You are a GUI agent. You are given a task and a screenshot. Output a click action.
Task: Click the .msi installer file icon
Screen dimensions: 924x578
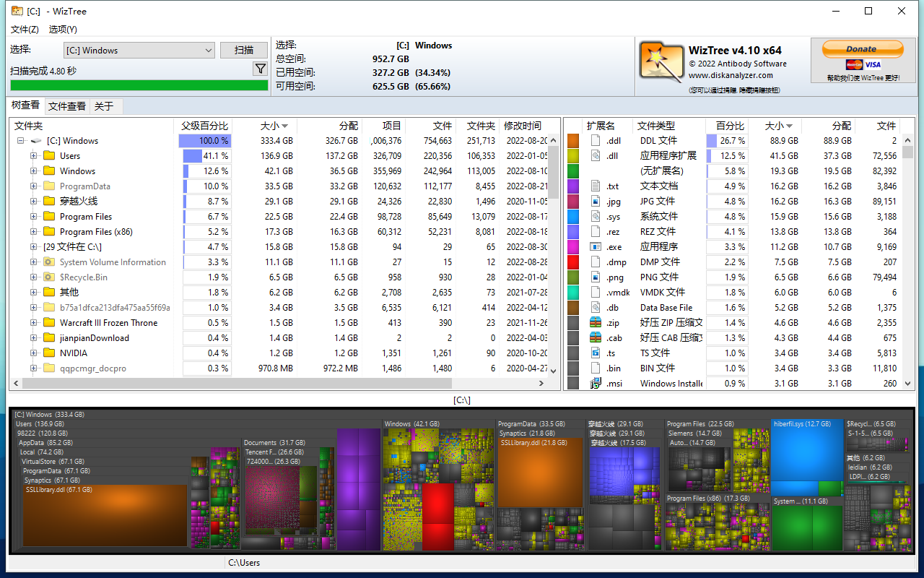pos(596,384)
